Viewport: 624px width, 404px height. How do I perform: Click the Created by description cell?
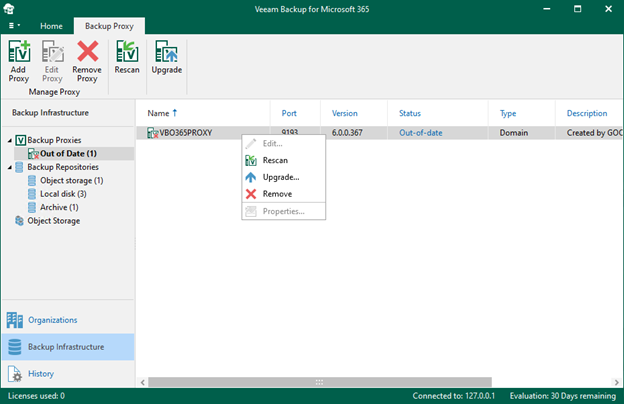[x=595, y=133]
